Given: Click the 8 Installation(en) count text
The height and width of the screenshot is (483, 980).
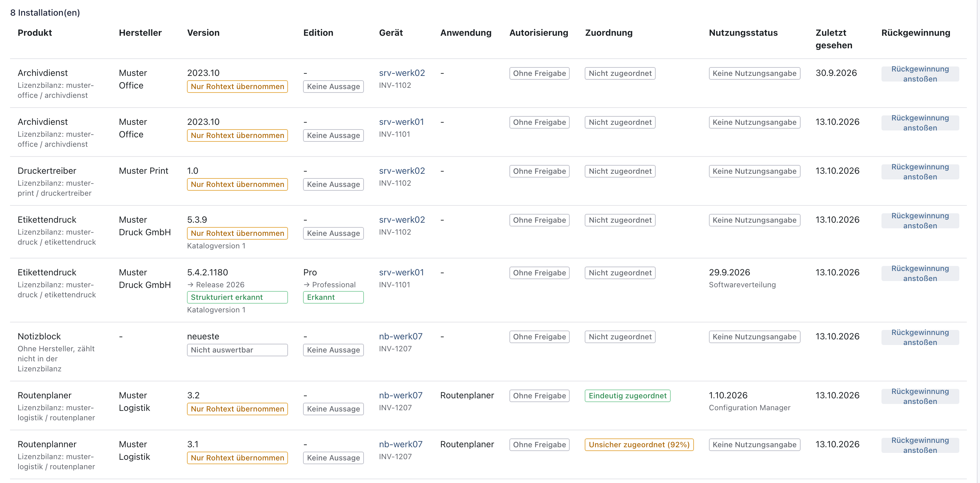Looking at the screenshot, I should tap(45, 13).
